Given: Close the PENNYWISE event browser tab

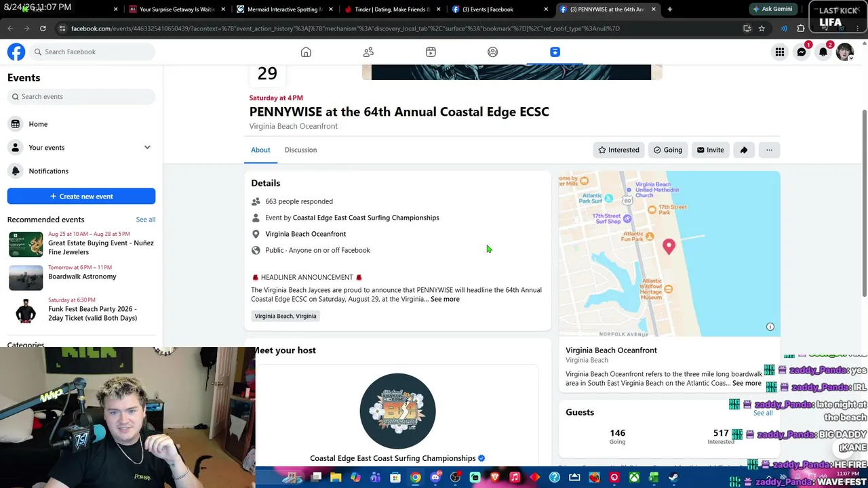Looking at the screenshot, I should pos(654,9).
